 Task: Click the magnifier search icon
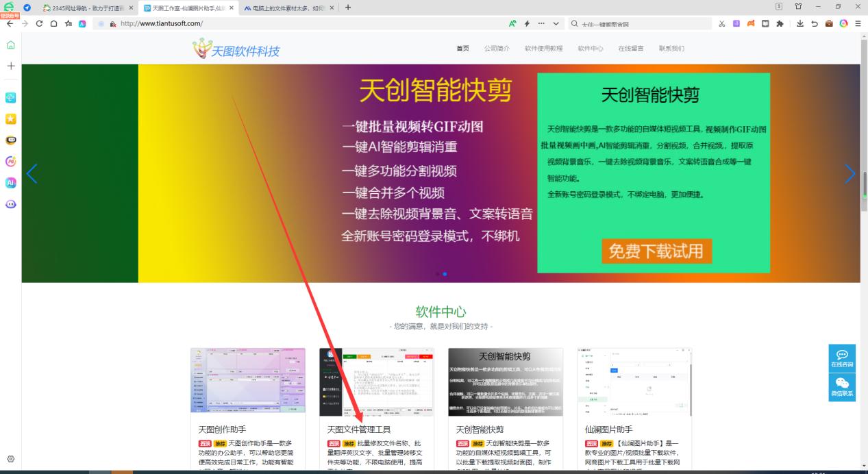tap(575, 23)
